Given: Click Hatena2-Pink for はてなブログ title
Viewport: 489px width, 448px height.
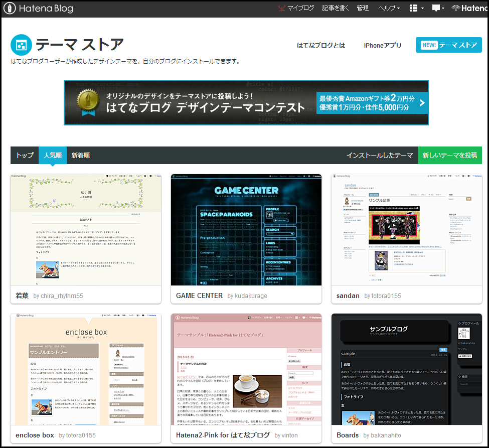Looking at the screenshot, I should 223,435.
